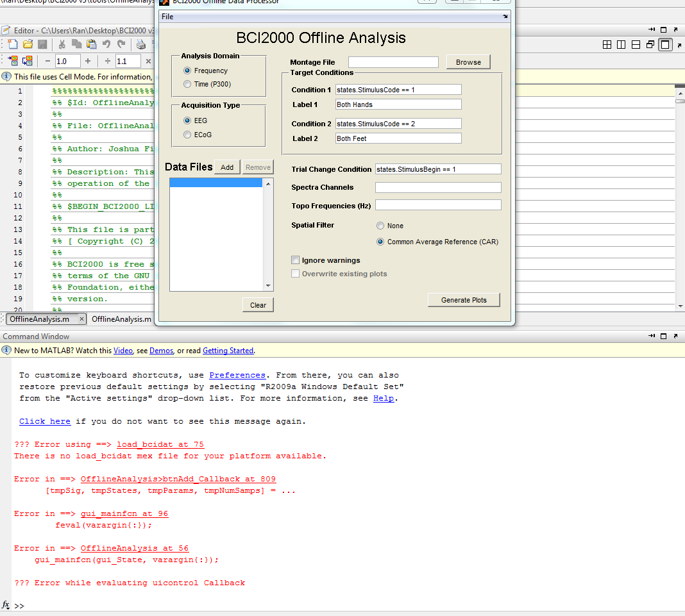685x616 pixels.
Task: Split Editor documents top and bottom
Action: [636, 44]
